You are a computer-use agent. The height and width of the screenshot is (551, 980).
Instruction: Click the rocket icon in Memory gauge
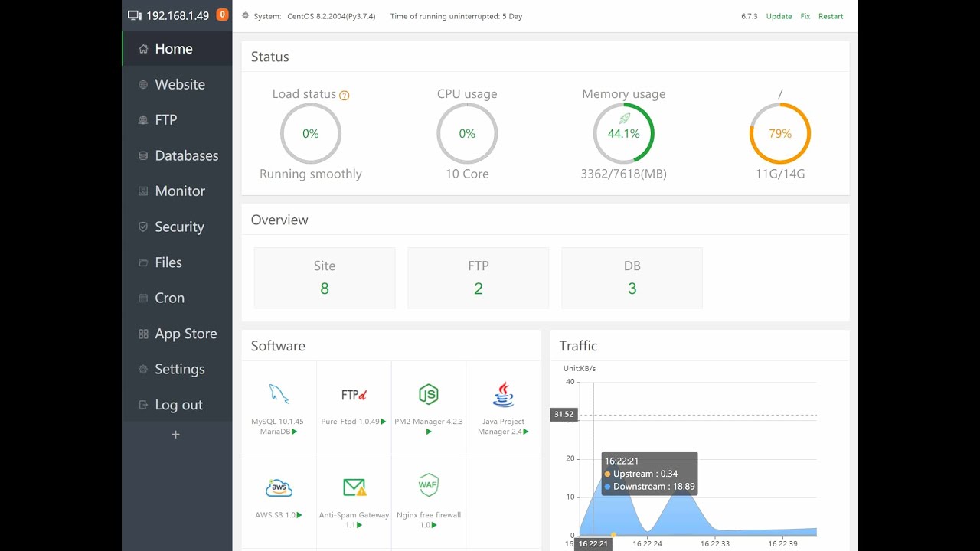point(624,119)
